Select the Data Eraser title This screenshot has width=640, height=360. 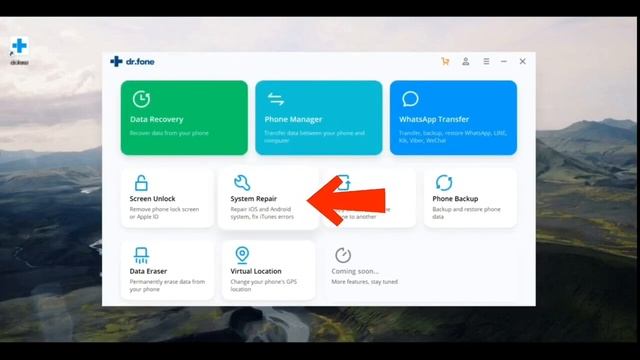pos(148,271)
